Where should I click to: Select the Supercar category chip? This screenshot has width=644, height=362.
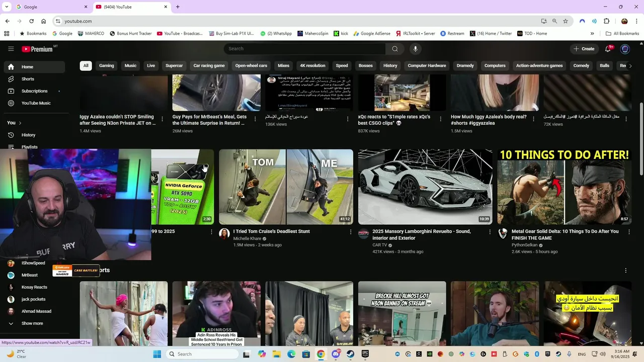coord(174,66)
